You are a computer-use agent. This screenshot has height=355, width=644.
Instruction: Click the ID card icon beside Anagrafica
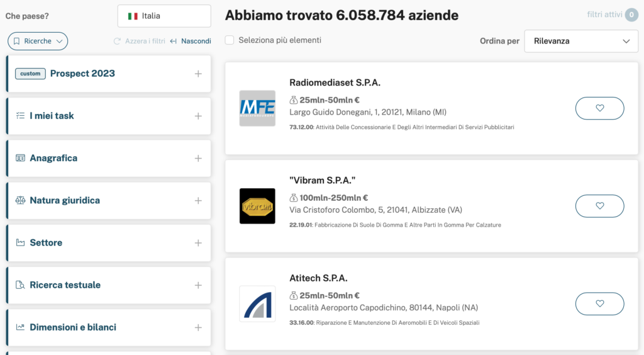[x=20, y=158]
